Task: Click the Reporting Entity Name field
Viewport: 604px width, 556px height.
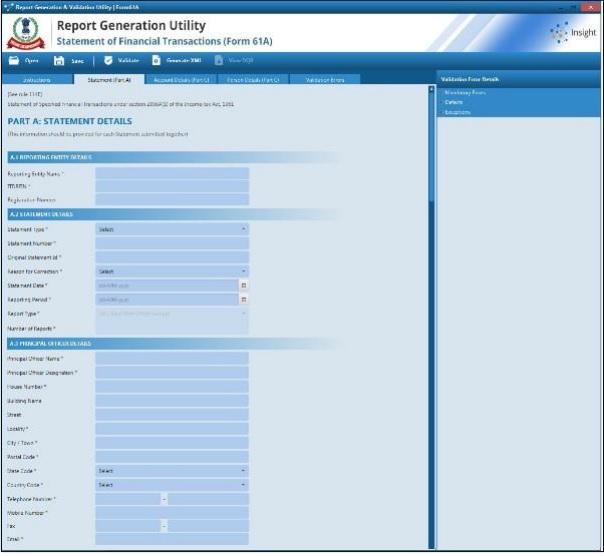Action: (172, 173)
